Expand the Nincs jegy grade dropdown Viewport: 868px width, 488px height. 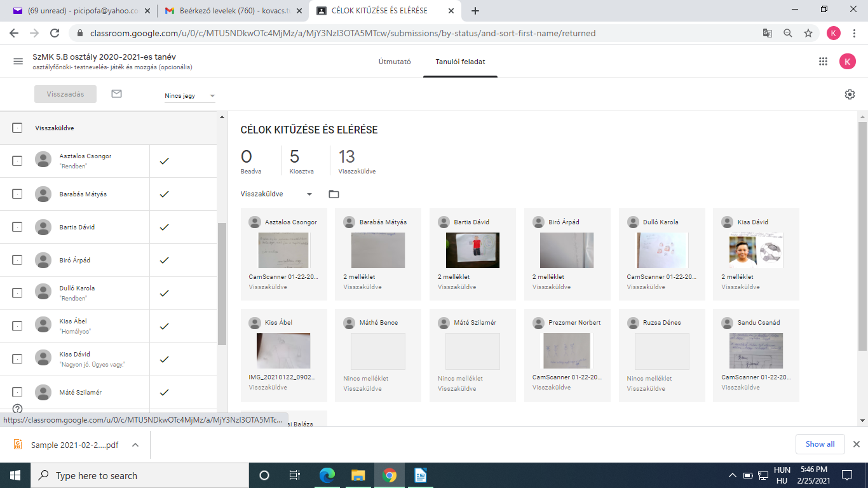point(190,96)
